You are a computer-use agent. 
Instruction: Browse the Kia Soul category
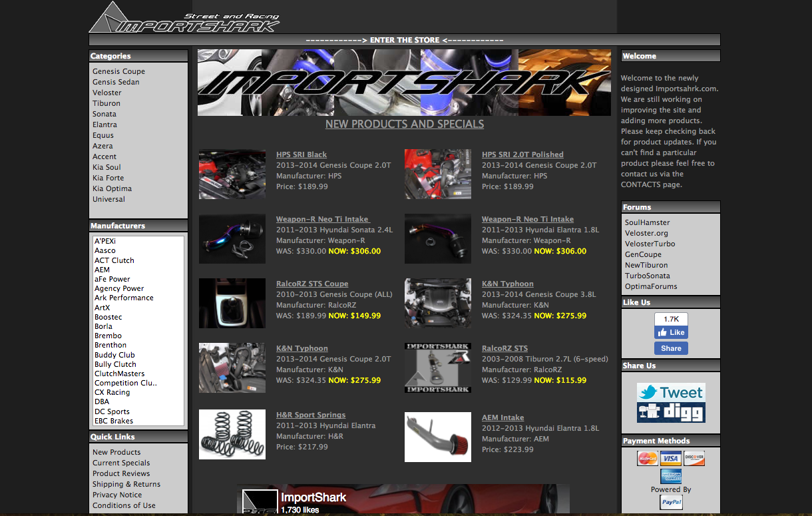click(106, 167)
